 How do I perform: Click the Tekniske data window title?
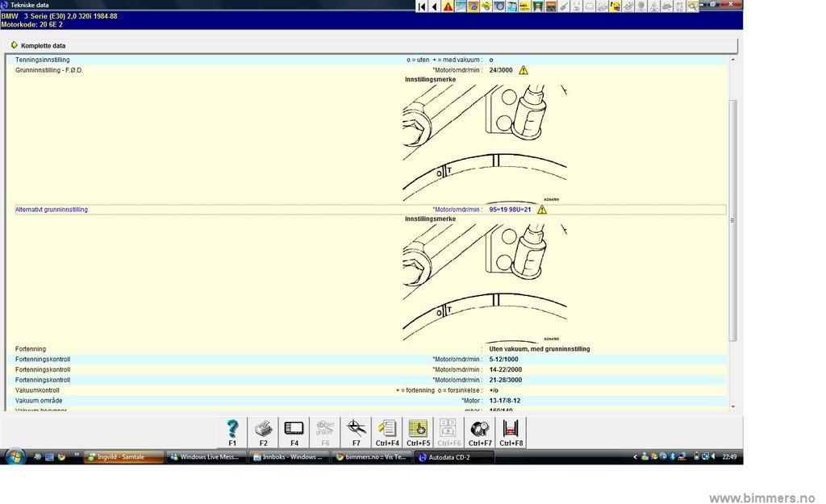[x=30, y=5]
